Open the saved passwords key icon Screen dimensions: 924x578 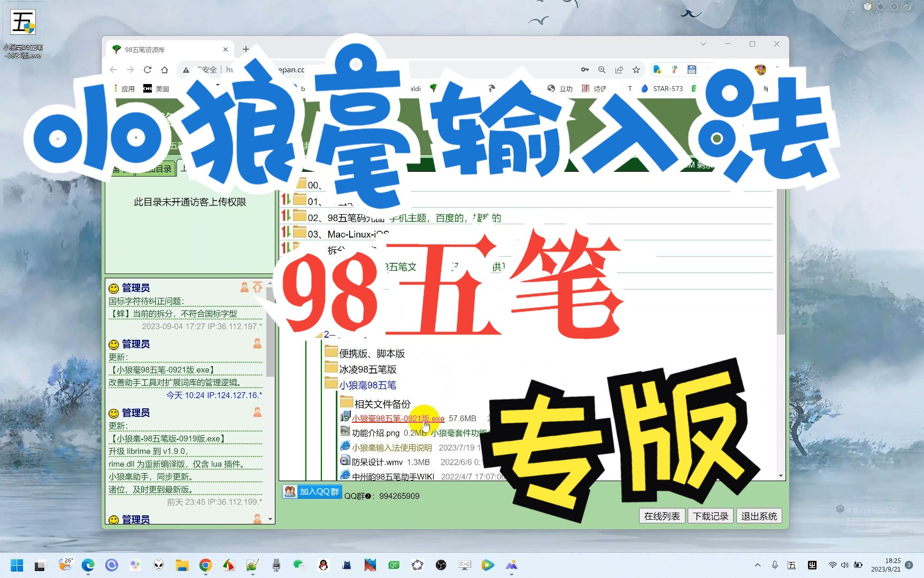coord(585,70)
